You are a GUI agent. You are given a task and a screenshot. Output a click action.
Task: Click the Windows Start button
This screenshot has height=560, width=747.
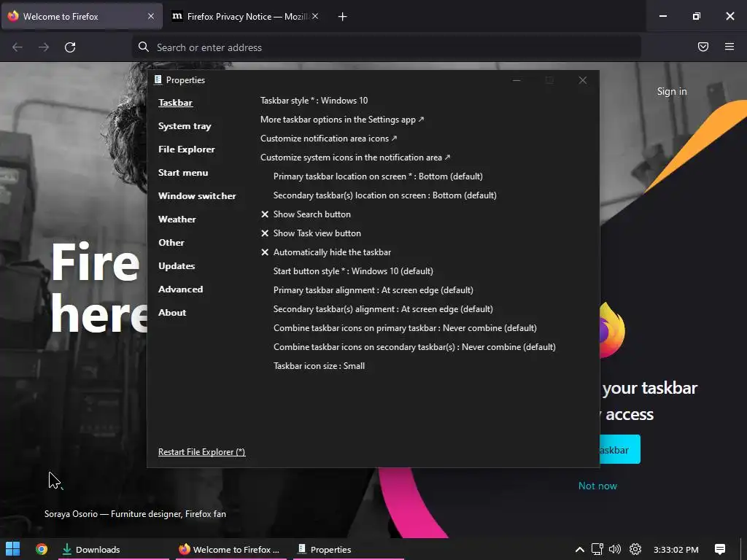13,549
